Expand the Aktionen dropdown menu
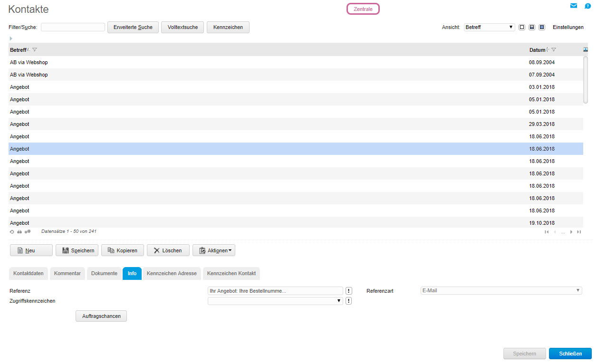This screenshot has height=364, width=597. (x=214, y=250)
